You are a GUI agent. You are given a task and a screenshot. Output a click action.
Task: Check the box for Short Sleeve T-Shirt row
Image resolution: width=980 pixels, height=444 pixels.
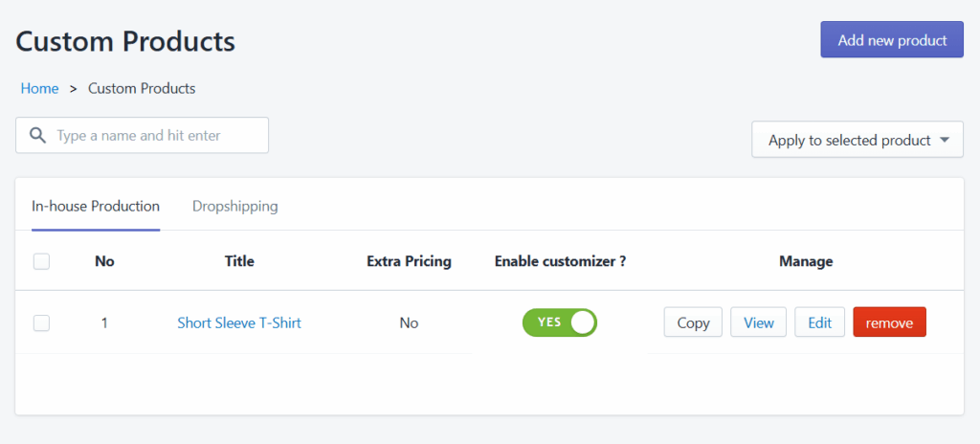[41, 323]
